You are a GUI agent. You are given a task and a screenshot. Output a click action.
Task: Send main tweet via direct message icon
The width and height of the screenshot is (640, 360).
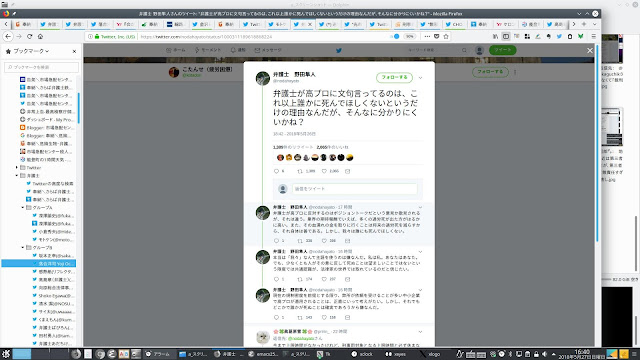(347, 171)
